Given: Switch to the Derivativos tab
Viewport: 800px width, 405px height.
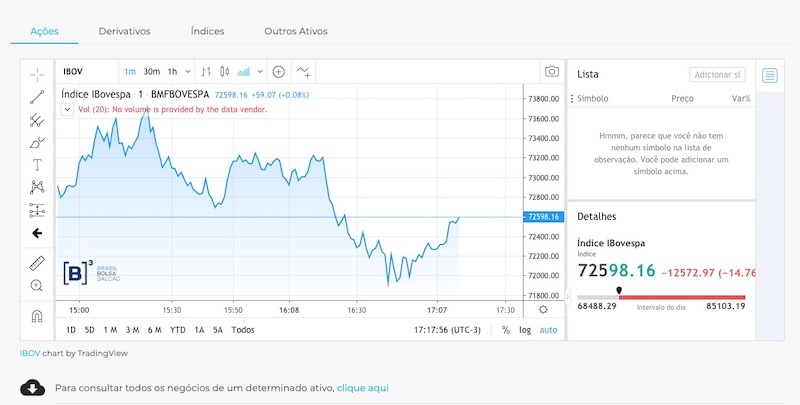Looking at the screenshot, I should pyautogui.click(x=124, y=31).
